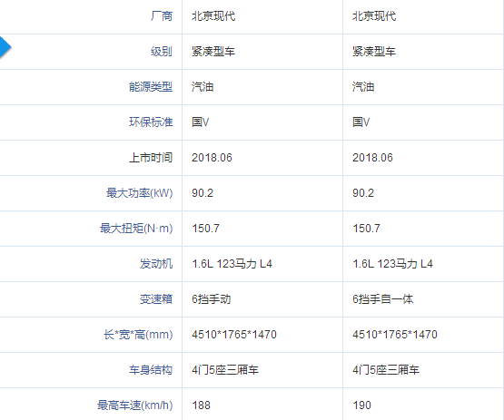Select the 发动机 row label

(156, 264)
